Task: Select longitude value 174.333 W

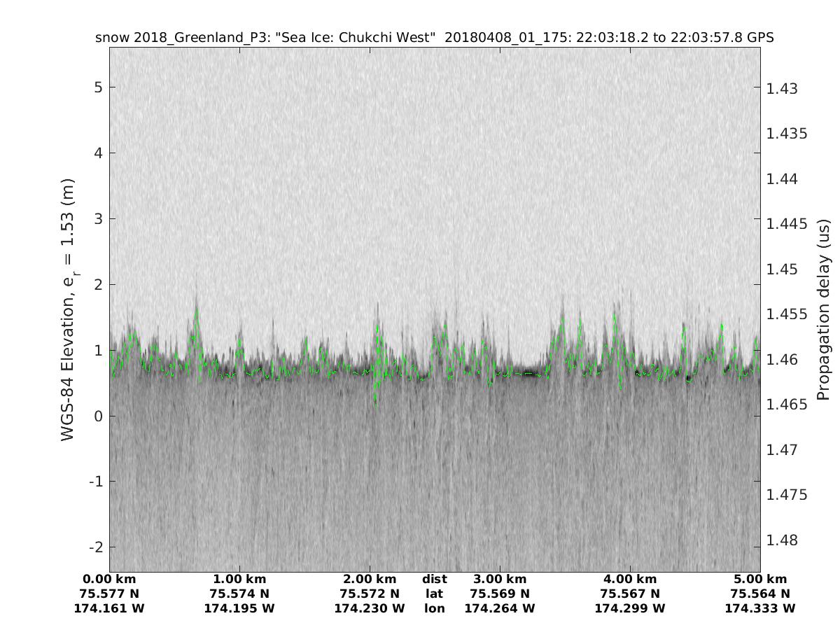Action: click(760, 608)
